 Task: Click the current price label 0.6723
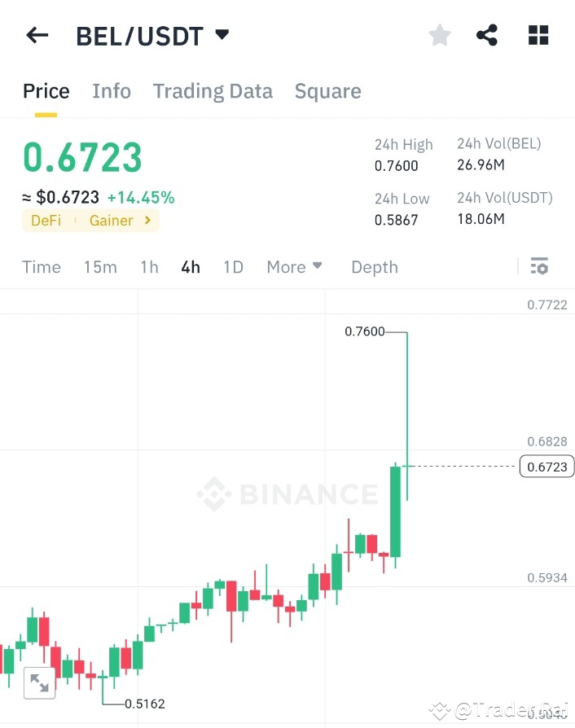coord(546,466)
